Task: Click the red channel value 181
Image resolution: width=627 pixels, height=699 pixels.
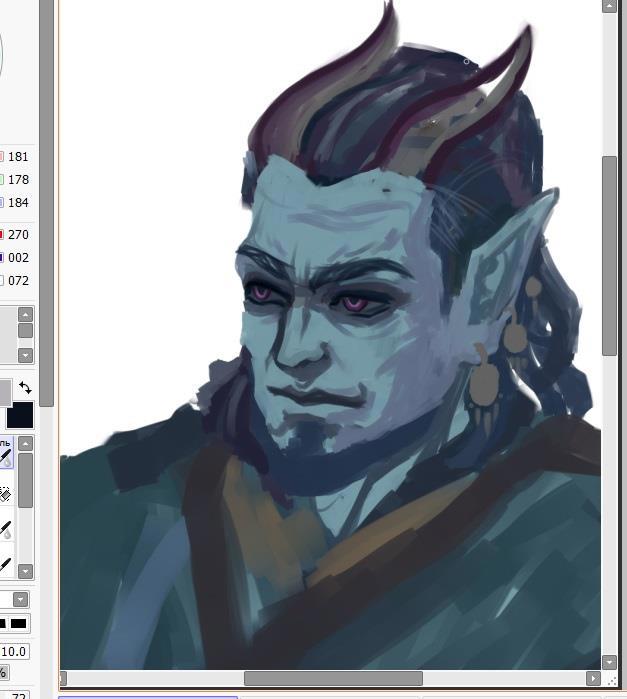Action: (18, 157)
